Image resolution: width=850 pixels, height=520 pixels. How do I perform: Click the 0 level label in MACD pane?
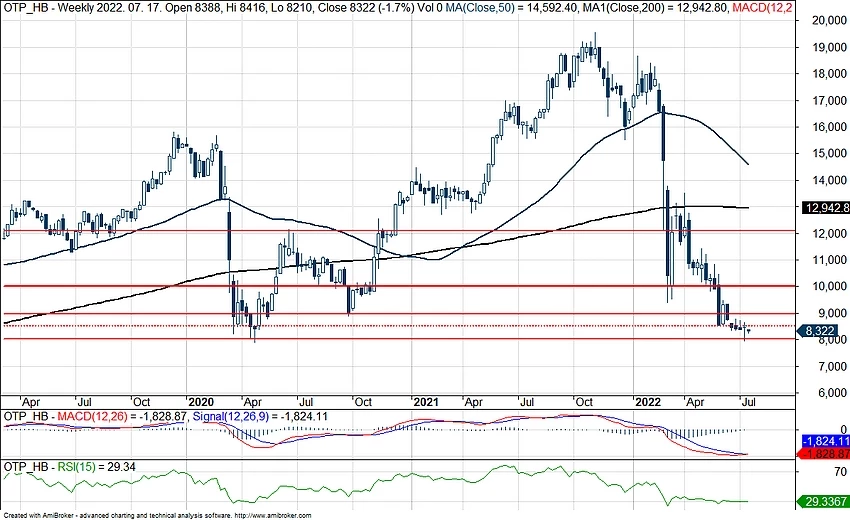[843, 429]
